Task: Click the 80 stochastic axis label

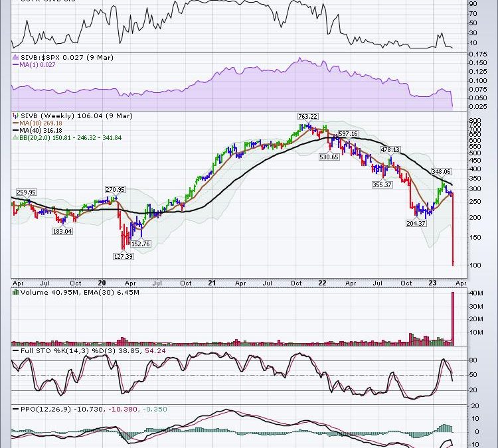Action: pos(473,360)
